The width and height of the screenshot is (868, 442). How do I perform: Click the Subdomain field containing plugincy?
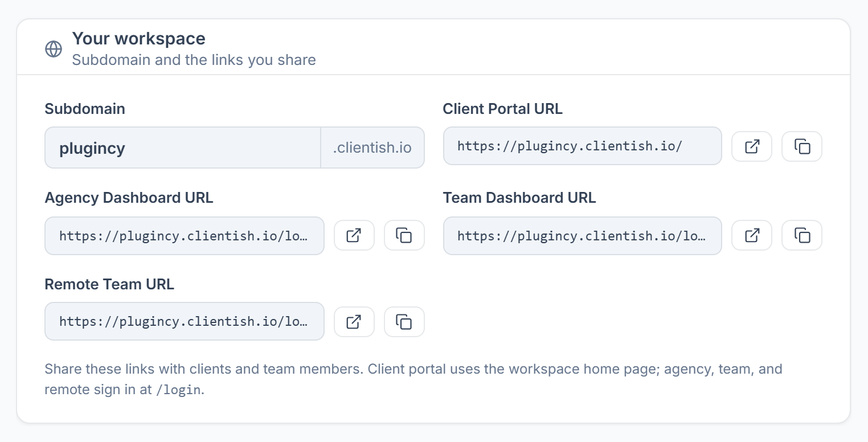click(x=183, y=148)
